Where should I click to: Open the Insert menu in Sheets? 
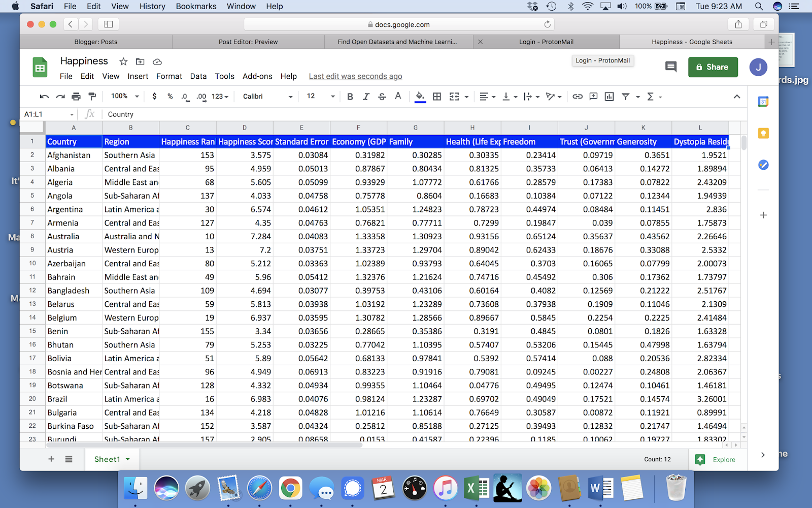click(138, 76)
